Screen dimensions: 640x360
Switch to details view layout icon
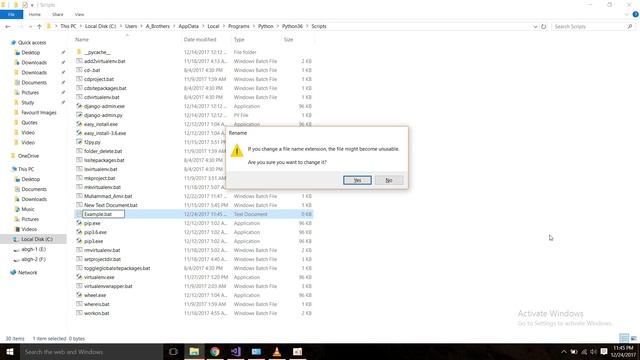pyautogui.click(x=624, y=338)
